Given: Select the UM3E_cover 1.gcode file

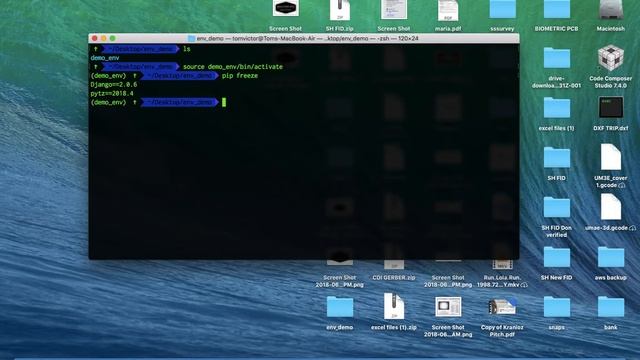Looking at the screenshot, I should click(x=611, y=157).
